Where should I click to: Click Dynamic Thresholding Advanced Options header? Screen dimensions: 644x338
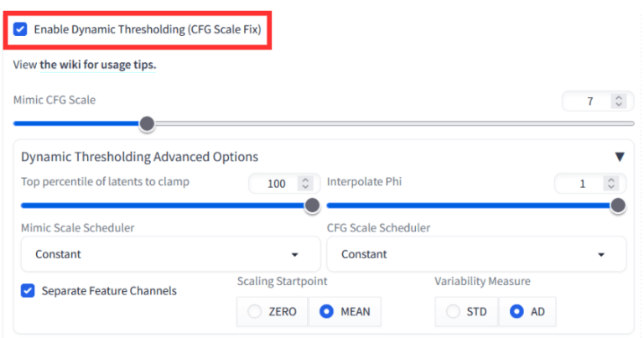click(x=140, y=157)
